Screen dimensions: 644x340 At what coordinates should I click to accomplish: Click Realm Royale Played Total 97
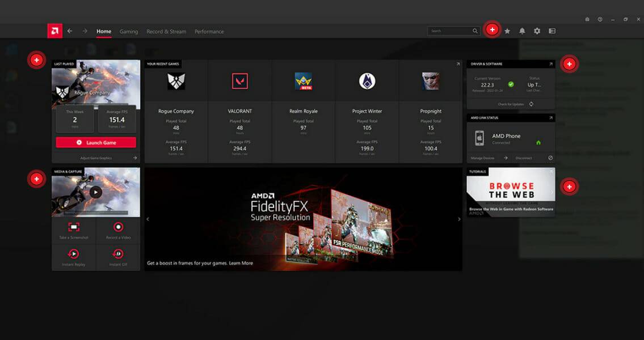(x=304, y=128)
